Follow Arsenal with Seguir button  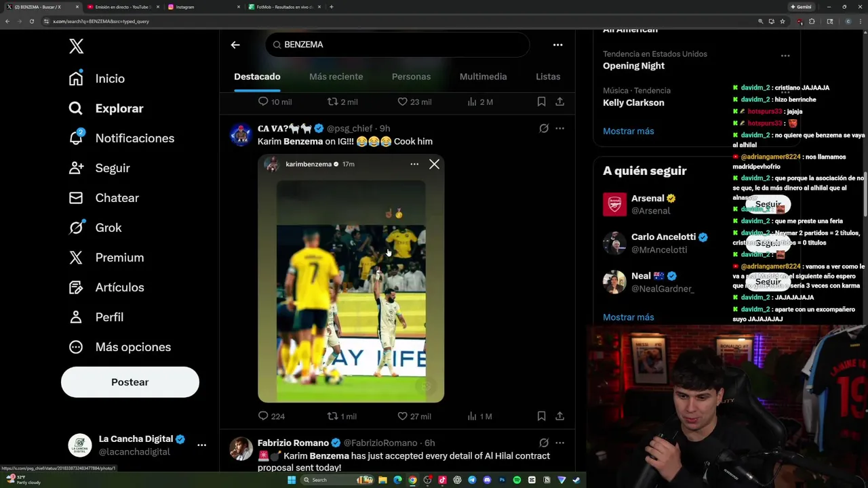tap(768, 204)
